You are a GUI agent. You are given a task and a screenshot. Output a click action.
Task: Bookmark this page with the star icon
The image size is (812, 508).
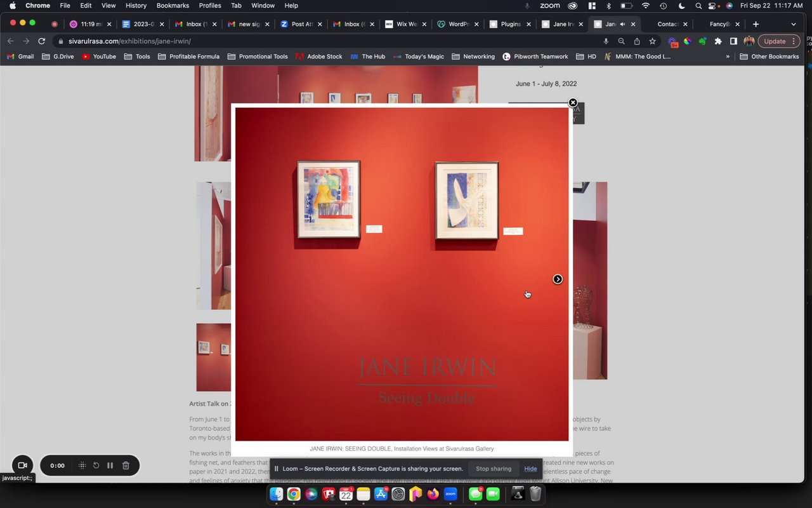tap(652, 41)
